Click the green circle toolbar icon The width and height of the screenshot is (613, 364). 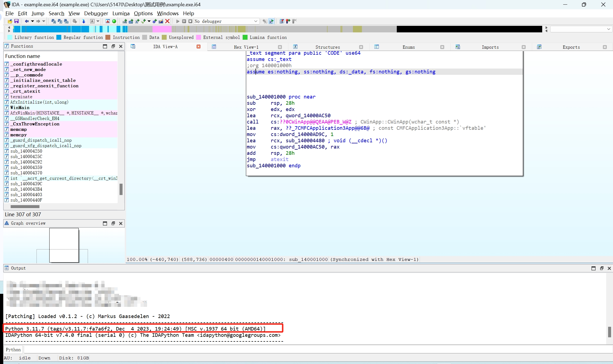(114, 21)
